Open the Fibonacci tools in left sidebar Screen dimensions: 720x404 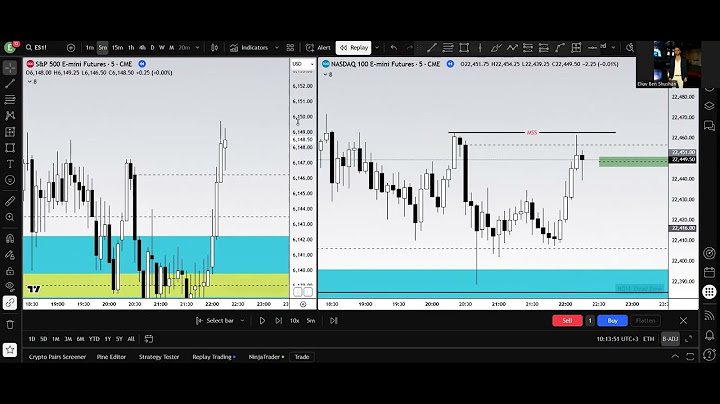[x=10, y=100]
